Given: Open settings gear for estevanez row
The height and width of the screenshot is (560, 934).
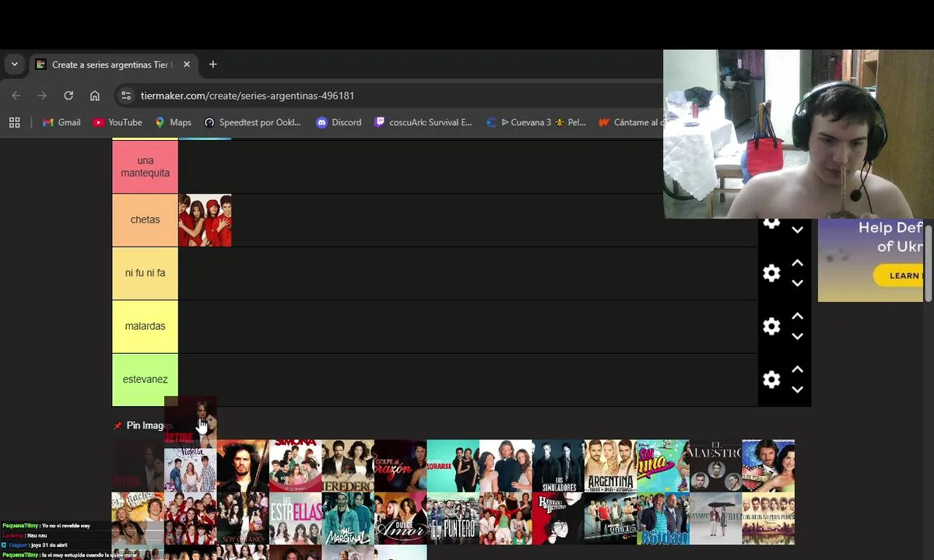Looking at the screenshot, I should point(771,380).
